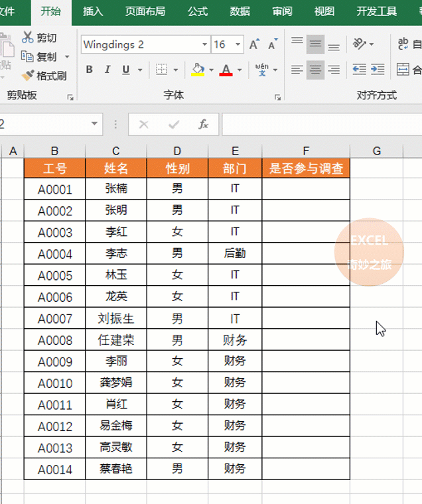This screenshot has width=422, height=504.
Task: Toggle Italic formatting
Action: pos(107,70)
